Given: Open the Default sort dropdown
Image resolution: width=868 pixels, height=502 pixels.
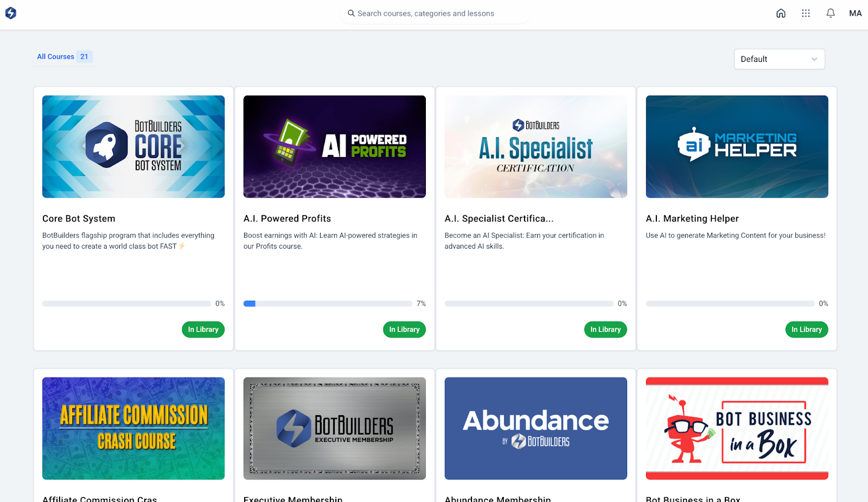Looking at the screenshot, I should coord(779,59).
